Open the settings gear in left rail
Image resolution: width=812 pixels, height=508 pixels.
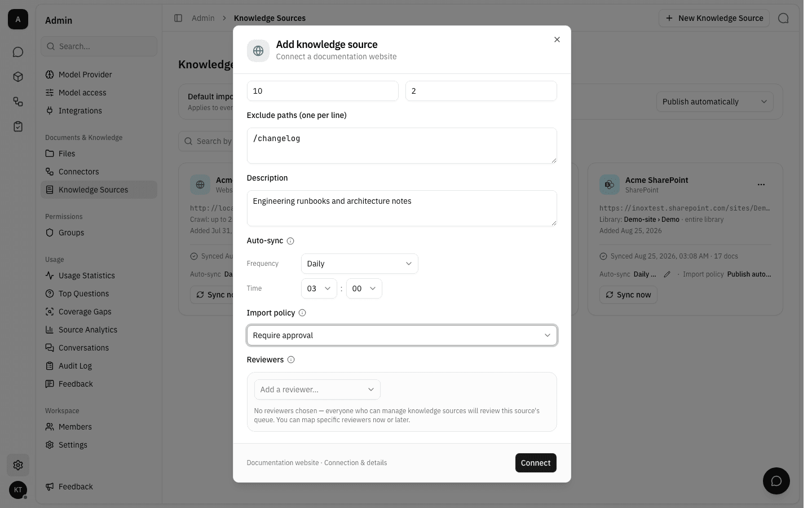[x=18, y=465]
